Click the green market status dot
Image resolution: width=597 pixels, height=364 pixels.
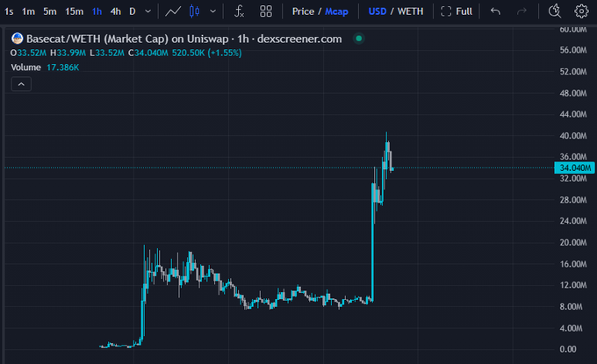coord(359,39)
